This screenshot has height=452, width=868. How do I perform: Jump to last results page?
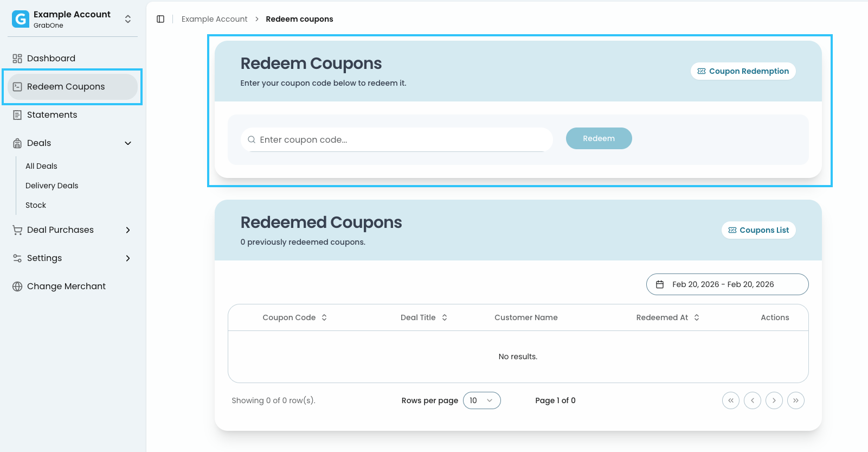pos(795,400)
